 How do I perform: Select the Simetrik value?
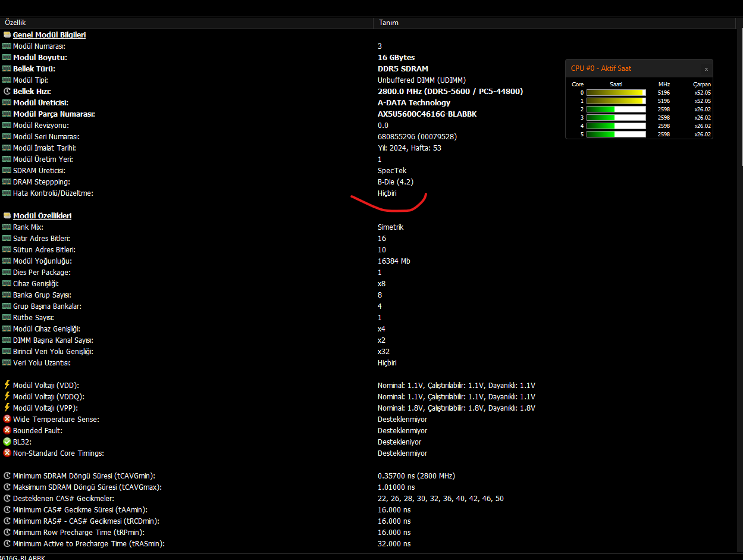(x=391, y=227)
